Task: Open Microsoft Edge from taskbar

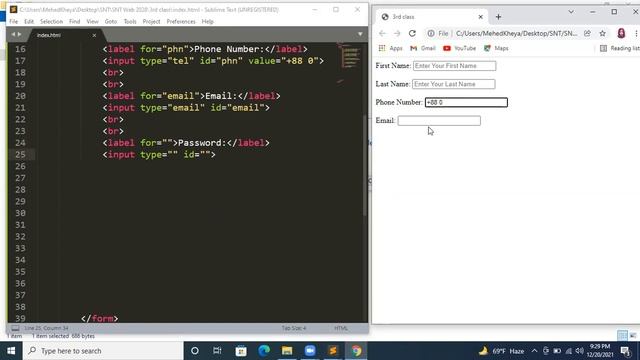Action: tap(264, 351)
